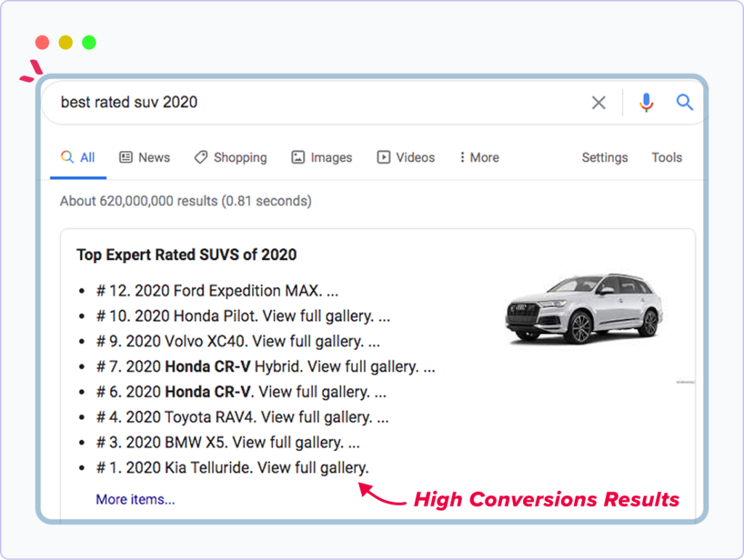
Task: Open the Images tab
Action: click(x=321, y=158)
